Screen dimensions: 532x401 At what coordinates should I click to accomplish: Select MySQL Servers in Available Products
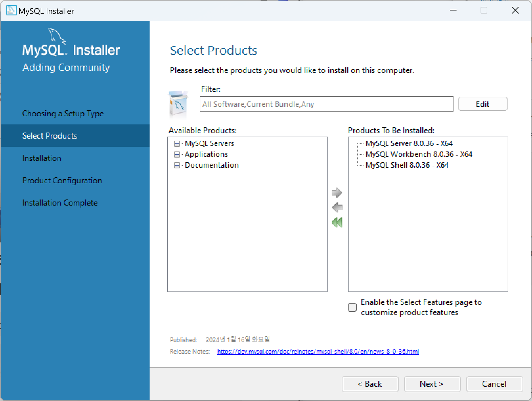pos(209,143)
